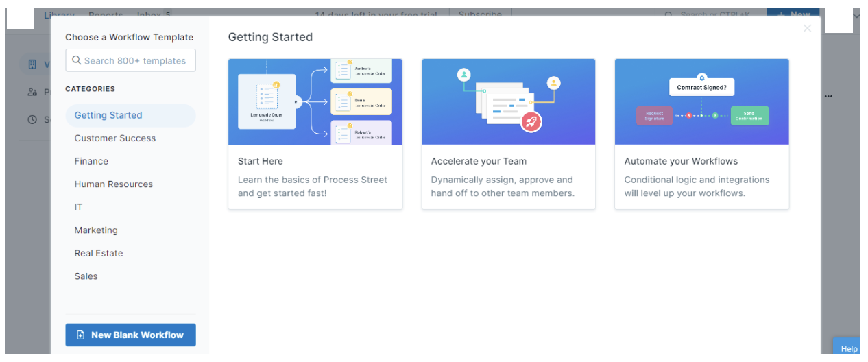Open Start Here template thumbnail
The image size is (868, 362).
pyautogui.click(x=315, y=101)
